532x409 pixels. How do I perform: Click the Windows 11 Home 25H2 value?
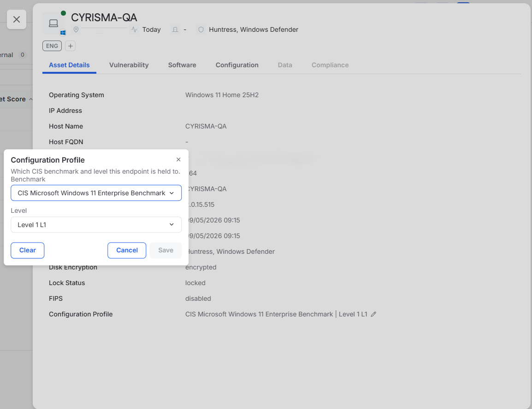tap(222, 95)
